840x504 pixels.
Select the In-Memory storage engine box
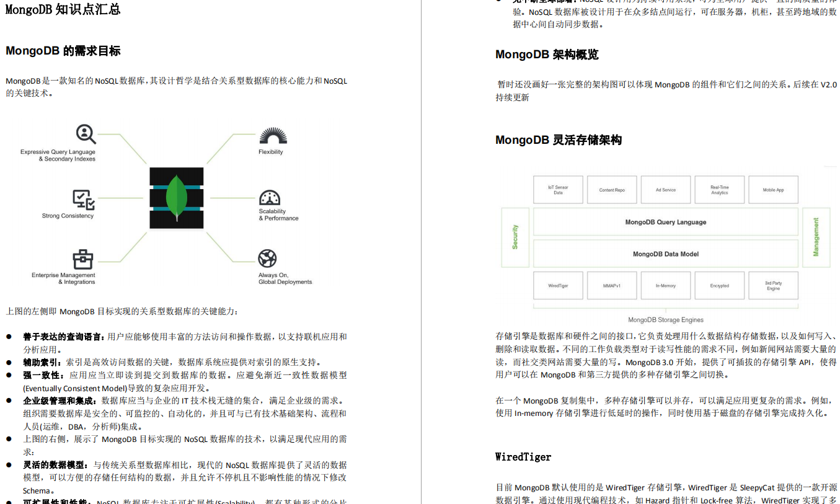665,285
